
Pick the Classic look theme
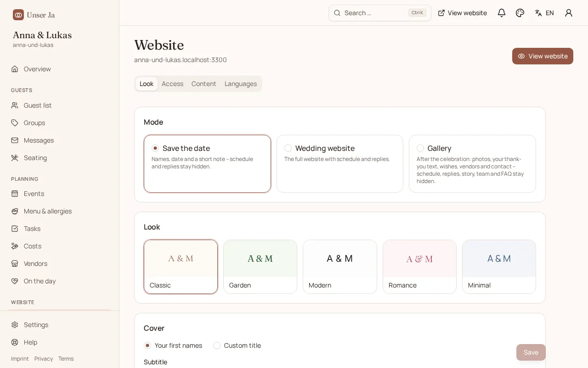pyautogui.click(x=181, y=267)
